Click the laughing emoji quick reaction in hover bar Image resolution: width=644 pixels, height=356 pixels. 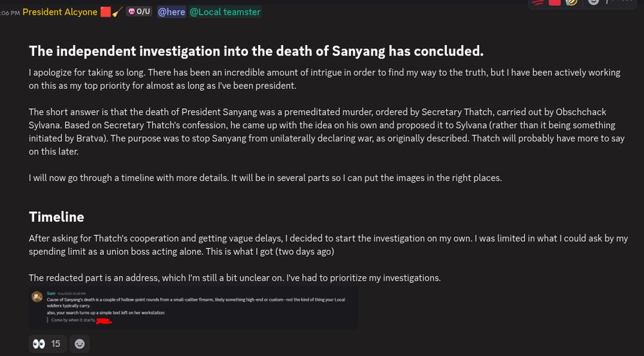coord(572,2)
